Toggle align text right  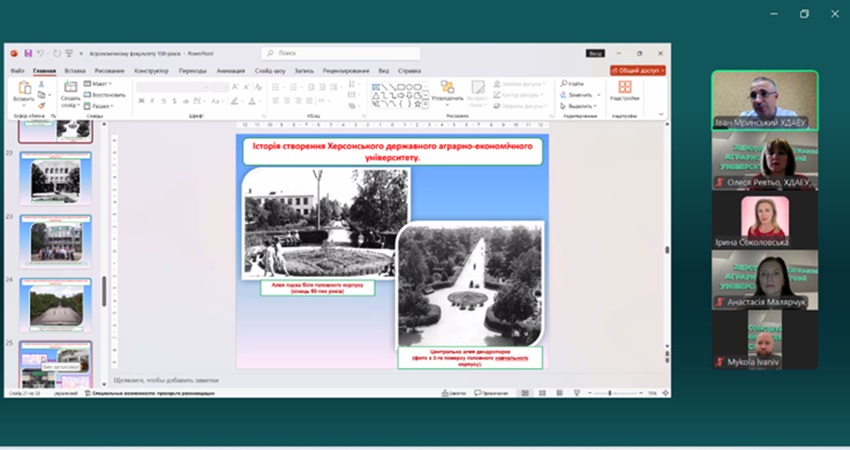pos(298,101)
